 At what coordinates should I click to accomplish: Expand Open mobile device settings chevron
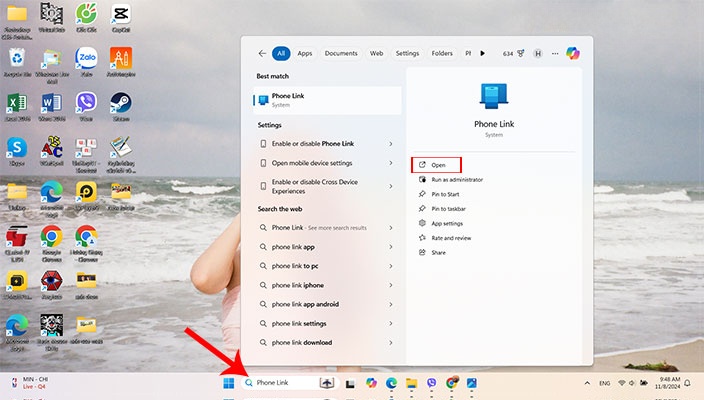[391, 163]
